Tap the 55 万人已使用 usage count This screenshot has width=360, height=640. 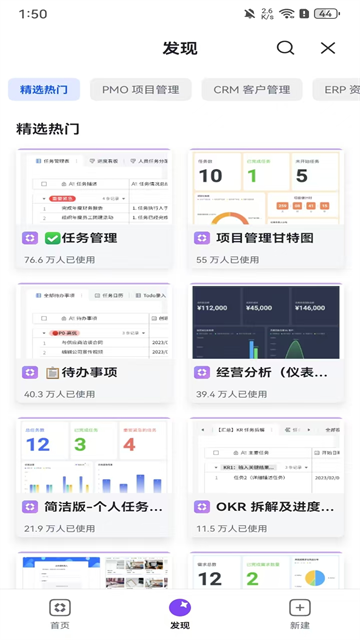227,260
